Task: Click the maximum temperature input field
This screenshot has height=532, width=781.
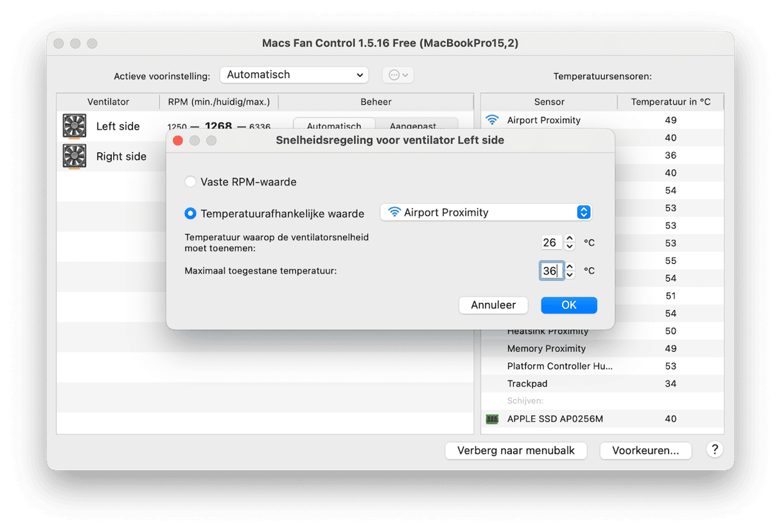Action: point(550,271)
